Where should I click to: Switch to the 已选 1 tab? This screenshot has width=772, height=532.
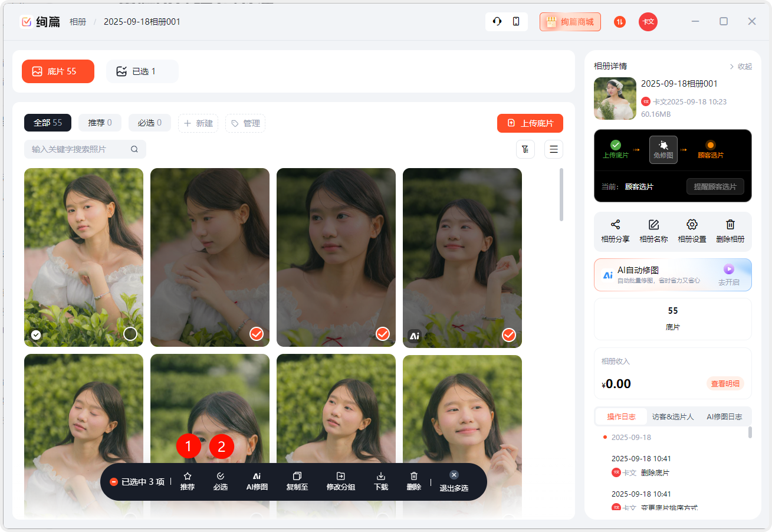pos(142,71)
